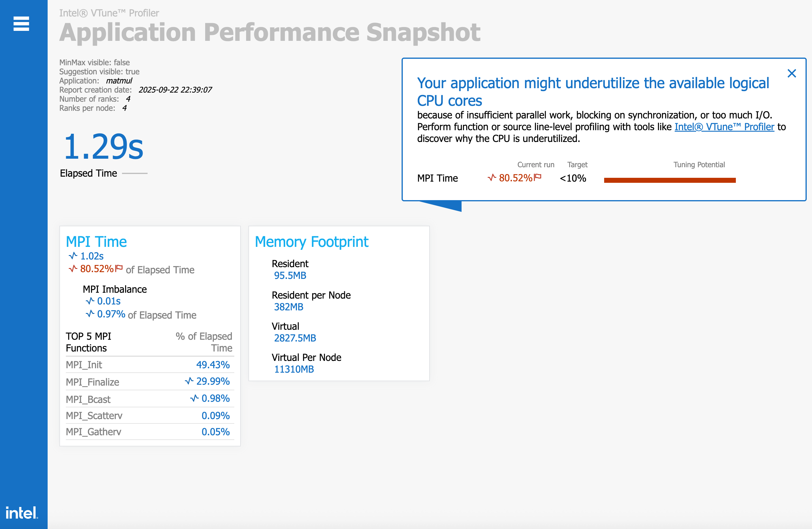Click the Resident per Node 382MB value
This screenshot has width=812, height=529.
(x=288, y=307)
